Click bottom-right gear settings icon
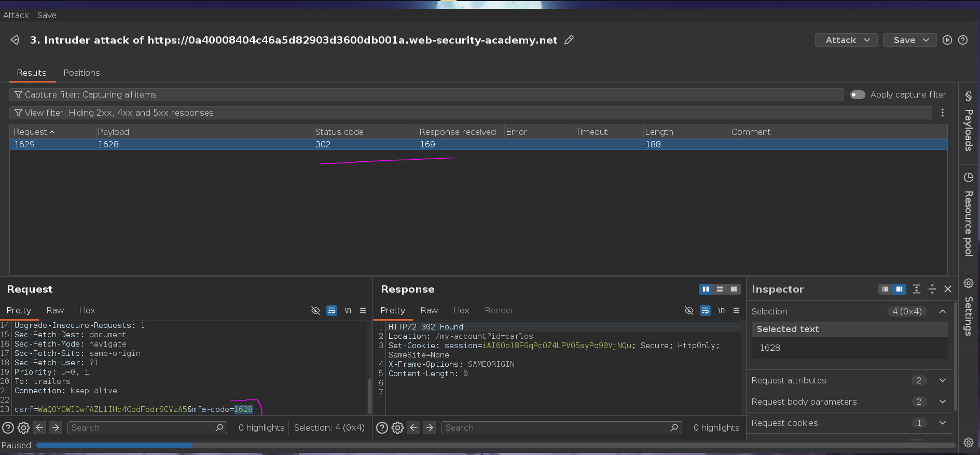 click(969, 442)
